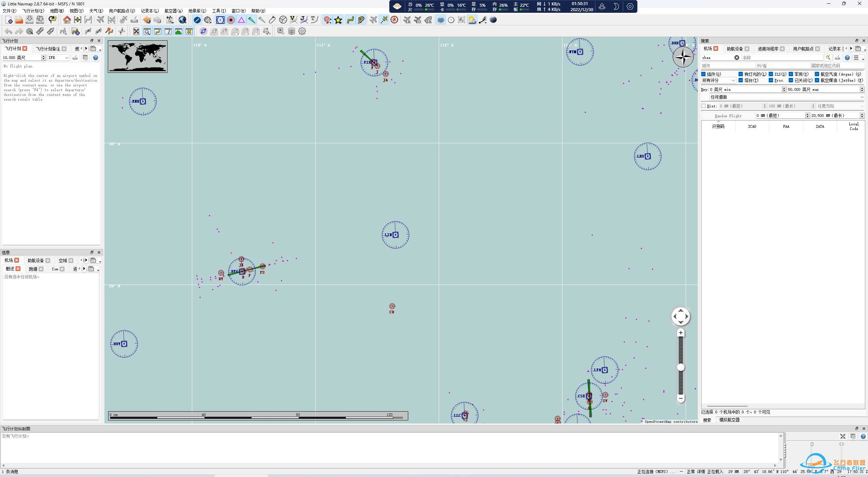Screen dimensions: 868x477
Task: Toggle the Proc. checkbox
Action: [771, 80]
